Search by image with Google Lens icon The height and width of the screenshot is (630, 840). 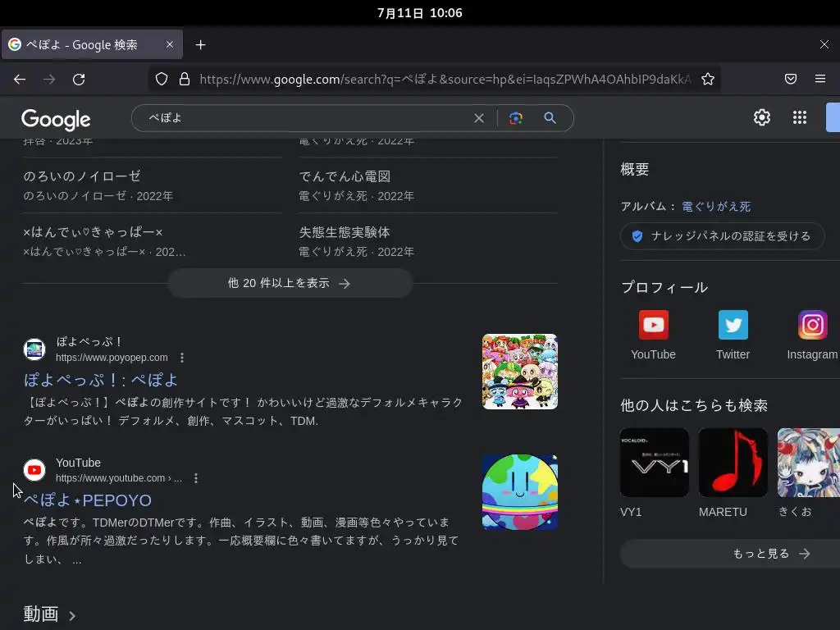coord(516,118)
